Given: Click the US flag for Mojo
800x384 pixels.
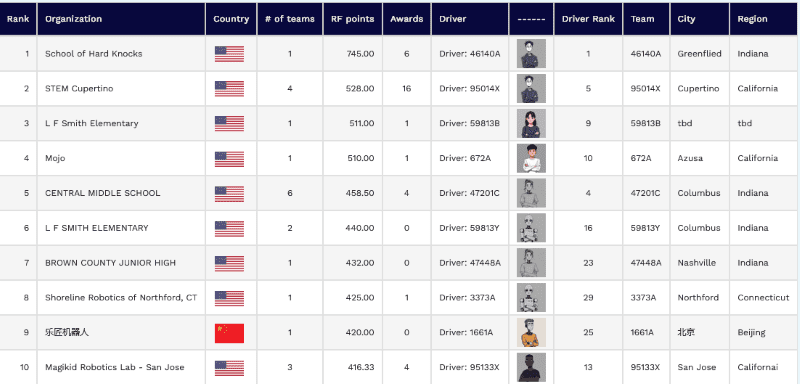Looking at the screenshot, I should pyautogui.click(x=229, y=159).
